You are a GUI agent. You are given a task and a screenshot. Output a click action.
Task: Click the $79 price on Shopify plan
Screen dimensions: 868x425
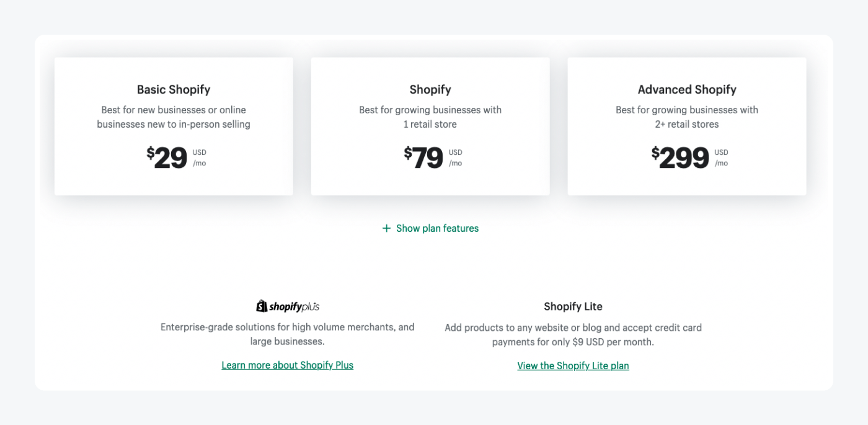click(424, 157)
